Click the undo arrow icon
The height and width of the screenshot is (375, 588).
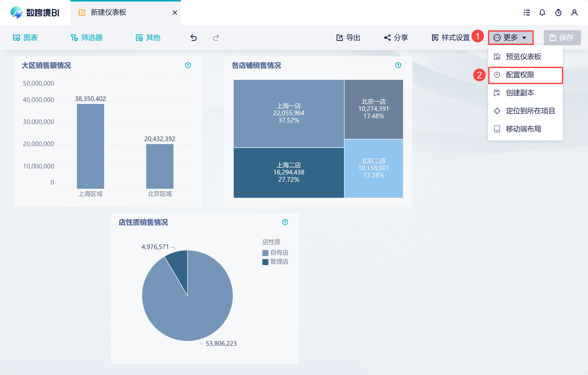click(193, 38)
